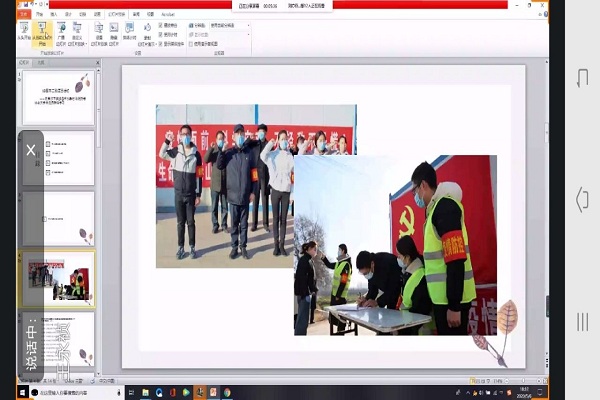Click the Broadcast Slide Show icon
The height and width of the screenshot is (400, 600).
pos(61,34)
